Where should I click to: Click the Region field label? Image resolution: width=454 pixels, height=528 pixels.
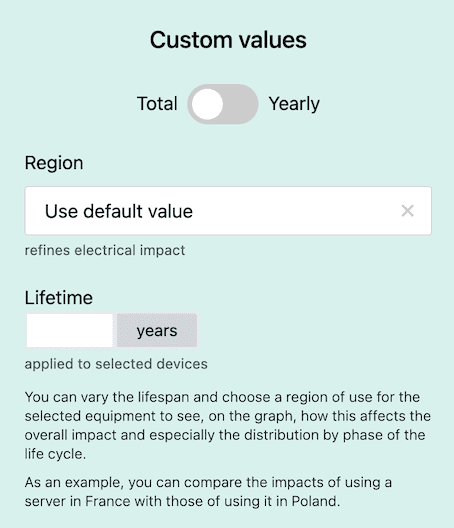tap(54, 163)
